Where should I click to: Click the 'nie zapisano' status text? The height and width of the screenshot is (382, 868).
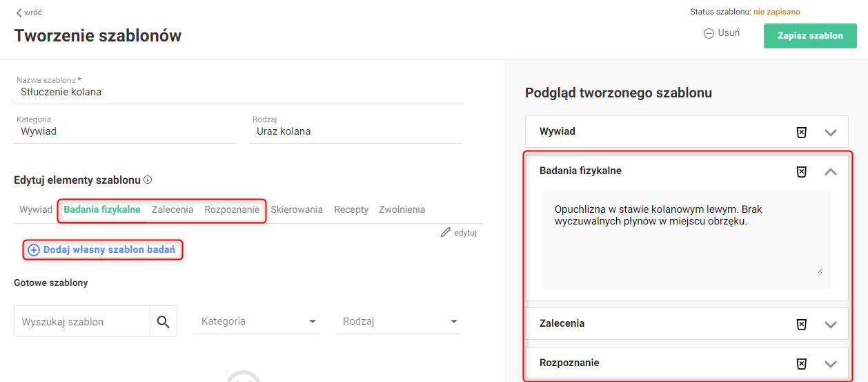point(777,12)
